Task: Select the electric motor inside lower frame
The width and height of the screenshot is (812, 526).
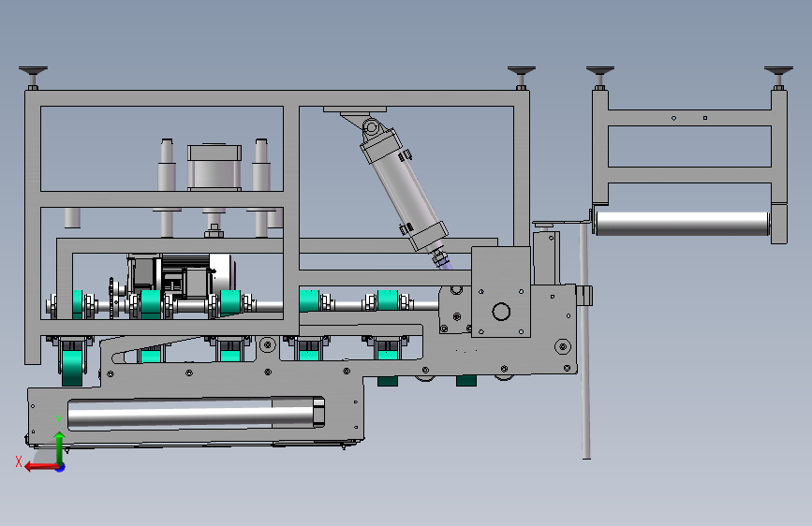Action: (182, 276)
